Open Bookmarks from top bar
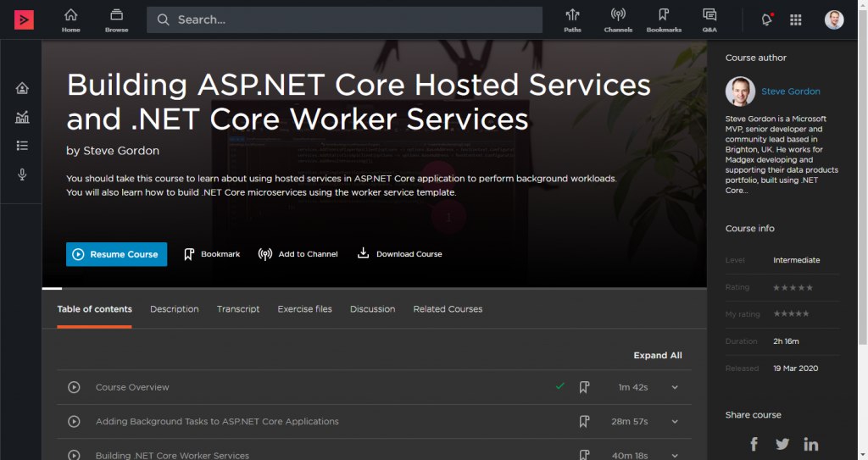Viewport: 868px width, 460px height. pos(664,20)
